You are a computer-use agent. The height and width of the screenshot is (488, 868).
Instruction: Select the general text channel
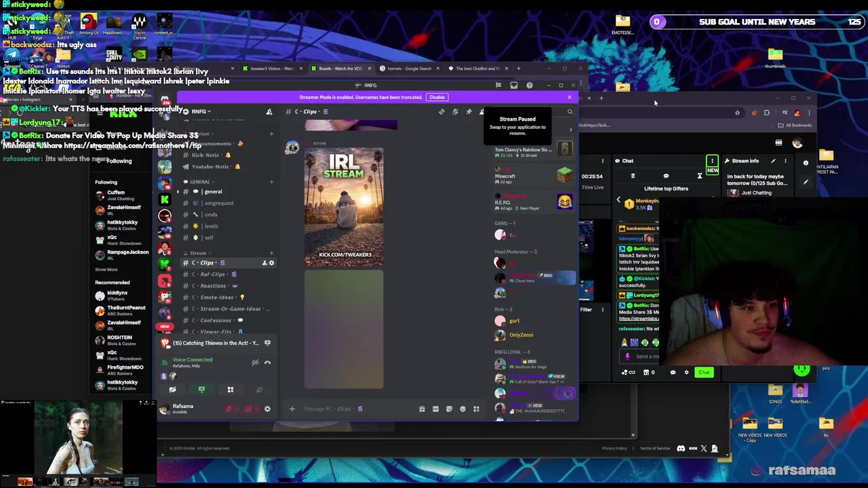click(x=227, y=192)
